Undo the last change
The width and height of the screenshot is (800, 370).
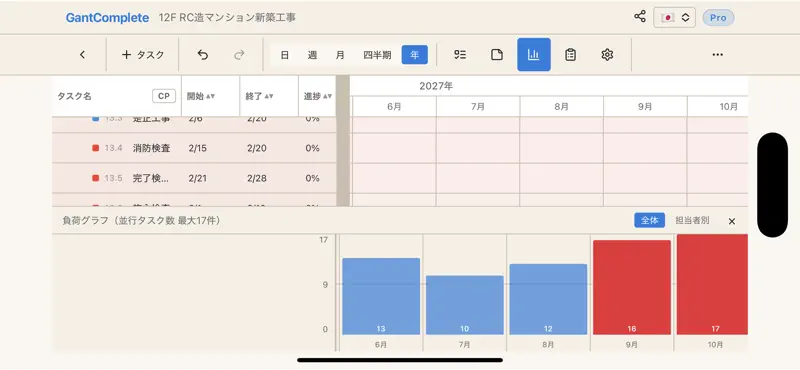[203, 55]
